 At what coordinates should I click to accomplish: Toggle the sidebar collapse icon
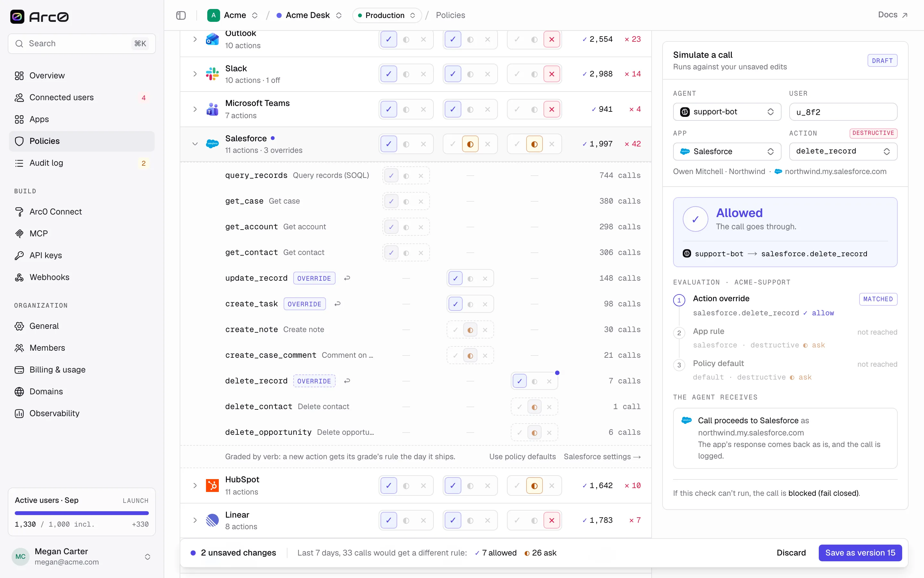(x=181, y=15)
